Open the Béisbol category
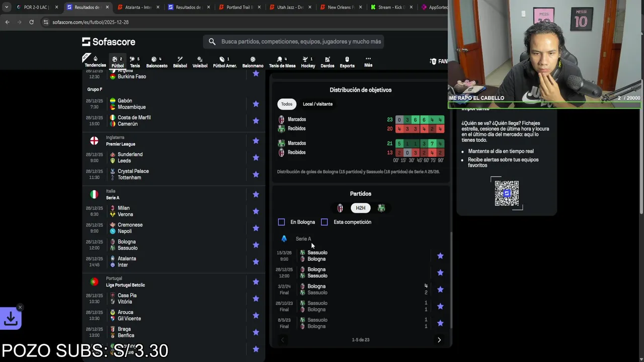Screen dimensions: 644x362 click(x=180, y=61)
